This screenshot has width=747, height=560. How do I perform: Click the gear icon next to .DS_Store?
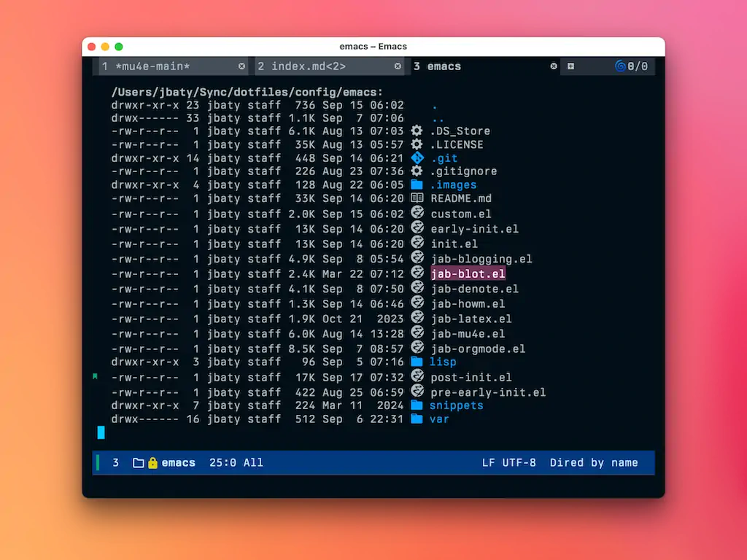tap(417, 131)
